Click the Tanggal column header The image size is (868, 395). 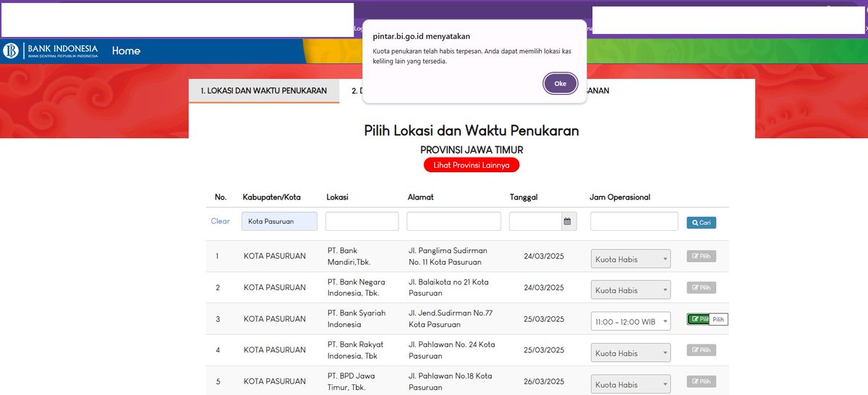tap(524, 197)
